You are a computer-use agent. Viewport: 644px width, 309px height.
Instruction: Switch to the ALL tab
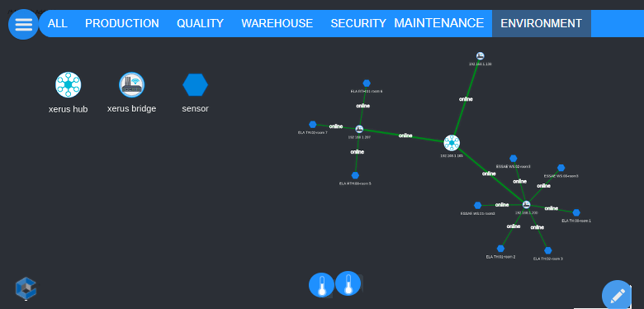tap(58, 23)
